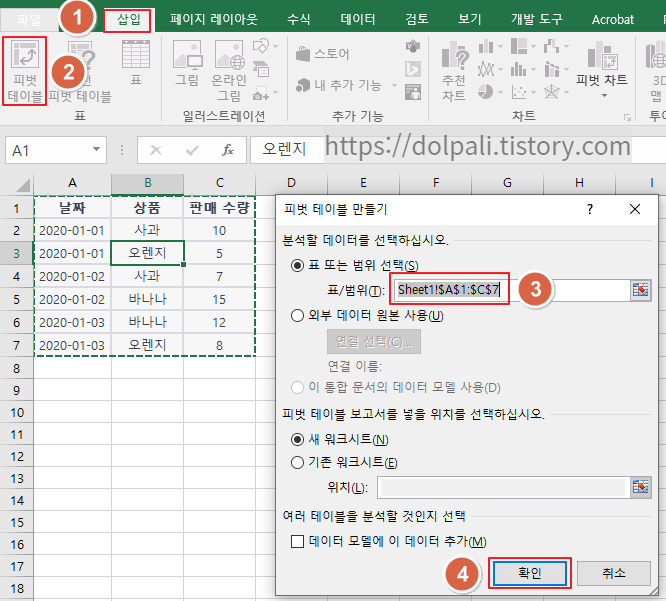Open the 파일 (File) tab
This screenshot has height=601, width=666.
29,20
